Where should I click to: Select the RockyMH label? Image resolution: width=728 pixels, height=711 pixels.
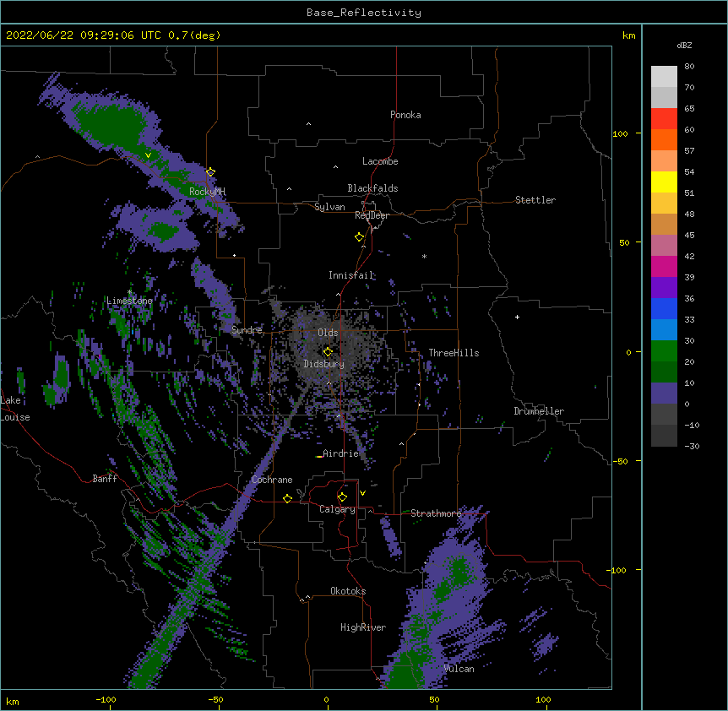(207, 192)
